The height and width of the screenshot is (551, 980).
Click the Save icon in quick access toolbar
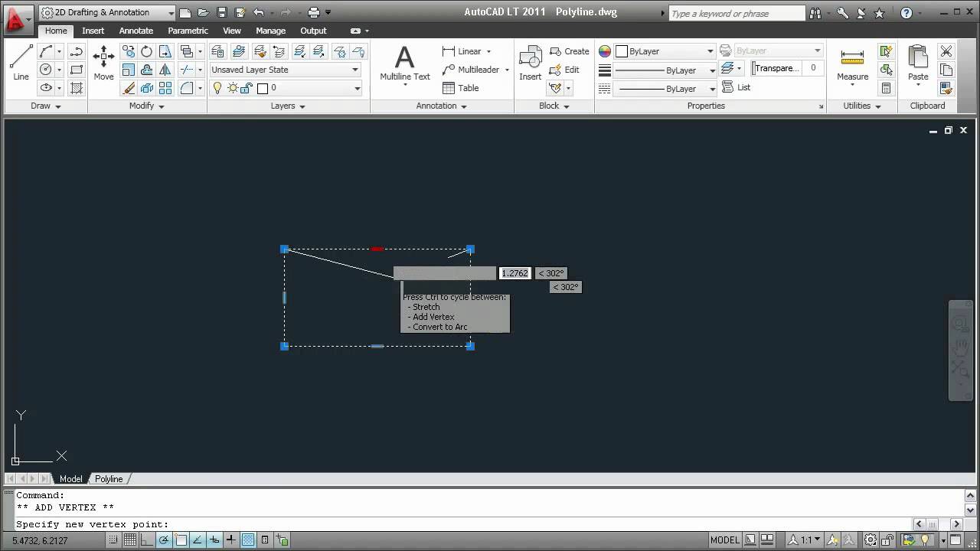coord(221,12)
